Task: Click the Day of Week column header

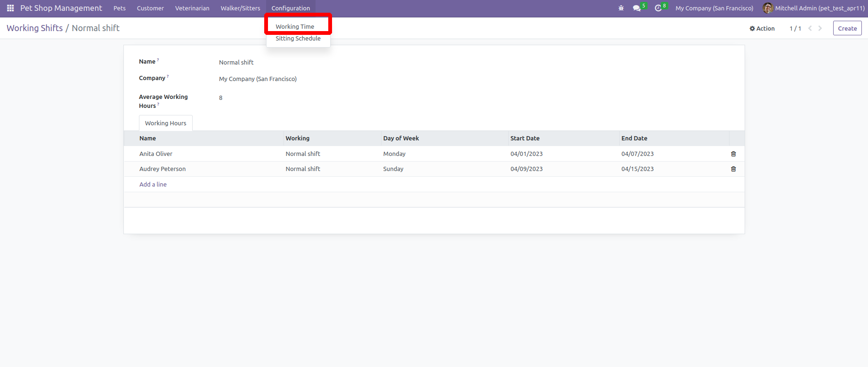Action: click(401, 138)
